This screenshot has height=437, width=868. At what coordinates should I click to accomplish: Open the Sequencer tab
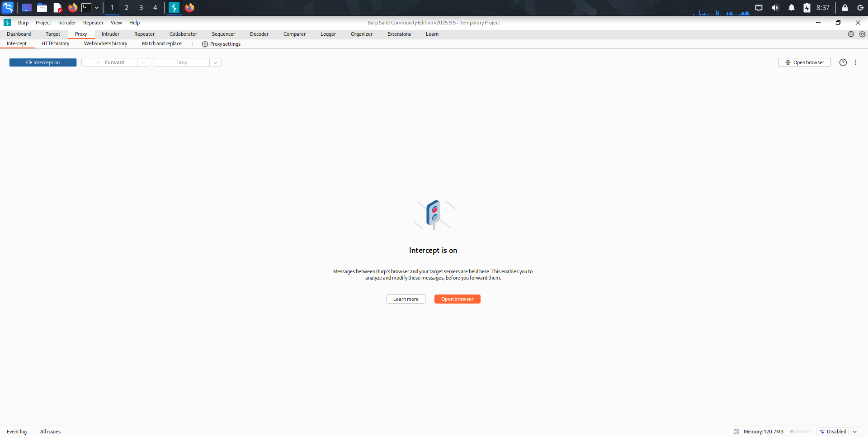(223, 34)
